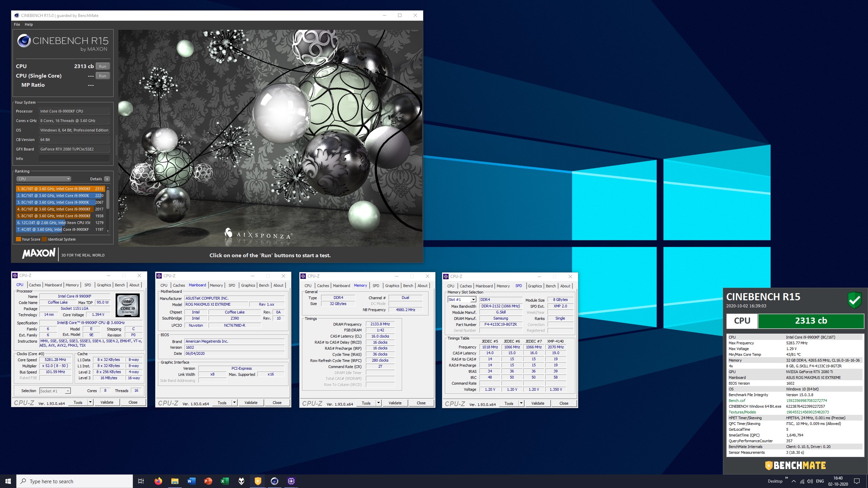The height and width of the screenshot is (488, 868).
Task: Click Tools button in Memory CPU-Z window
Action: (x=366, y=403)
